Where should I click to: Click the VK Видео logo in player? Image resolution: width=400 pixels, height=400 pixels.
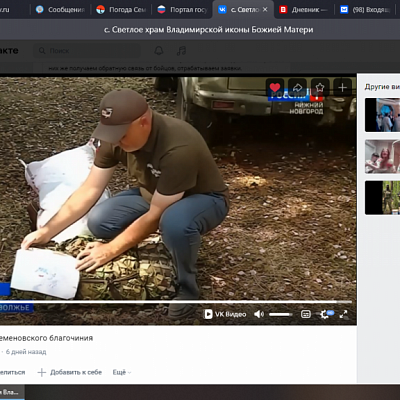(225, 314)
